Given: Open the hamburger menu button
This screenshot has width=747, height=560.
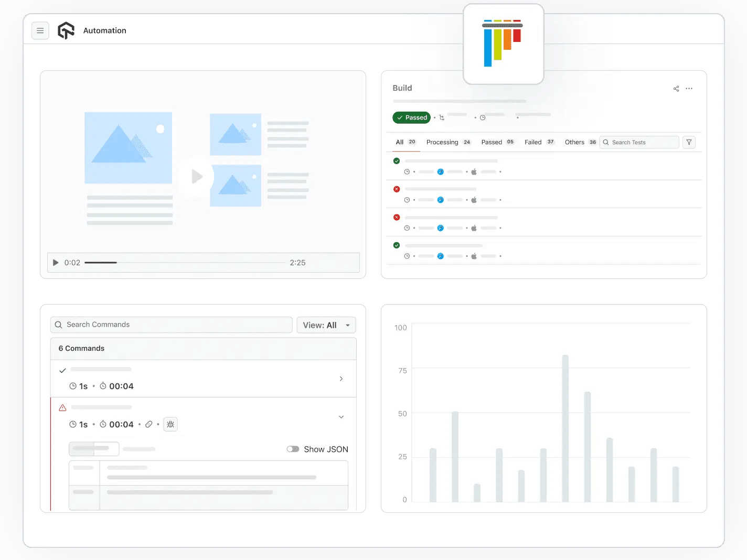Looking at the screenshot, I should 40,31.
